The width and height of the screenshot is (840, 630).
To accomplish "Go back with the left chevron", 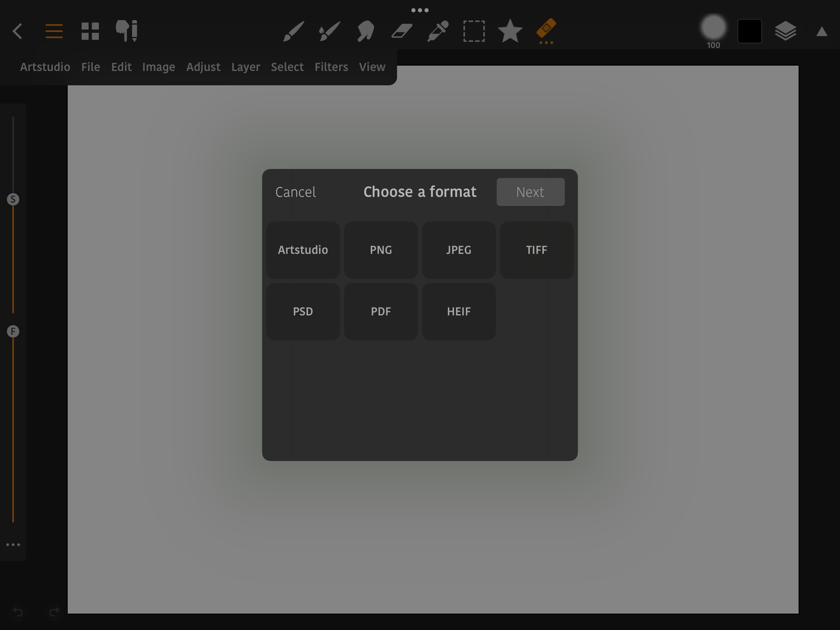I will pos(17,31).
